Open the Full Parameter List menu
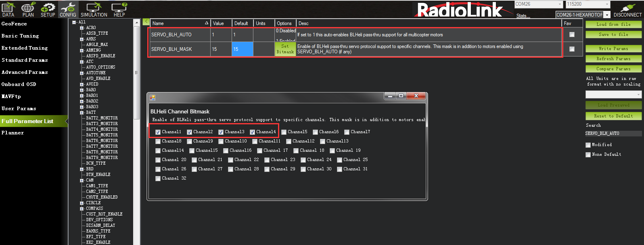 27,121
